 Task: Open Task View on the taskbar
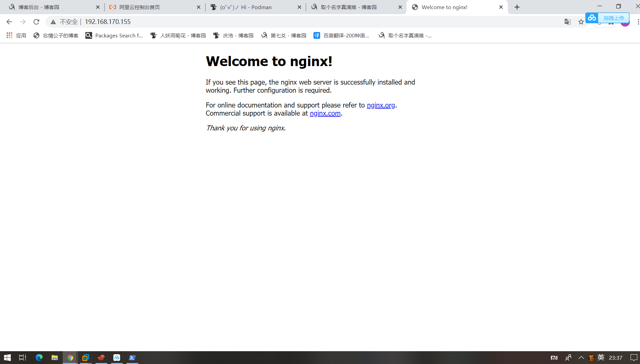23,358
